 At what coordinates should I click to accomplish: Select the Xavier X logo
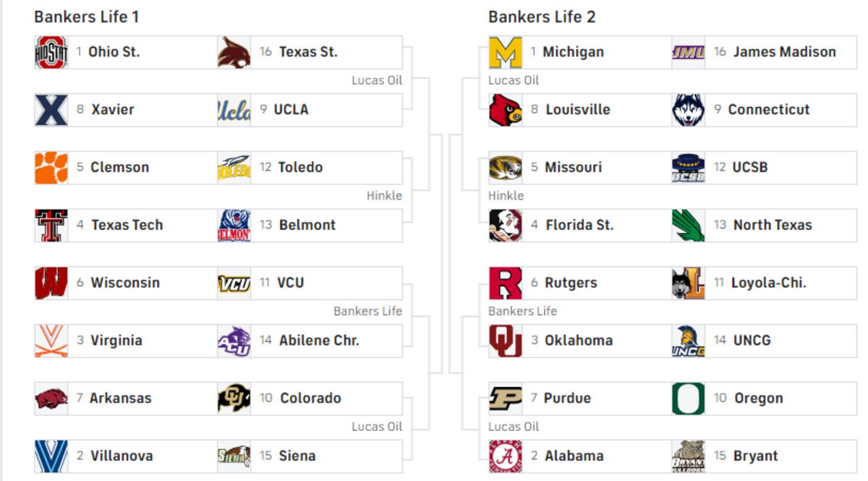coord(51,110)
